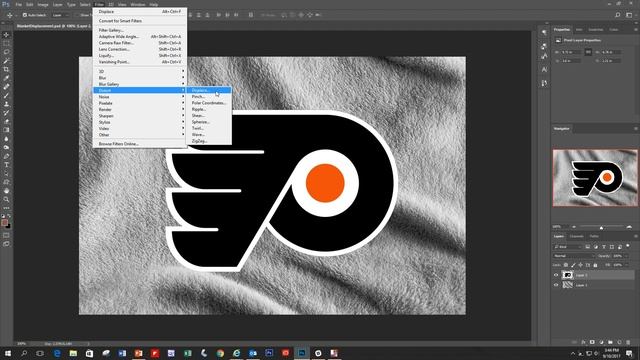640x360 pixels.
Task: Click the new group folder icon
Action: tap(610, 342)
